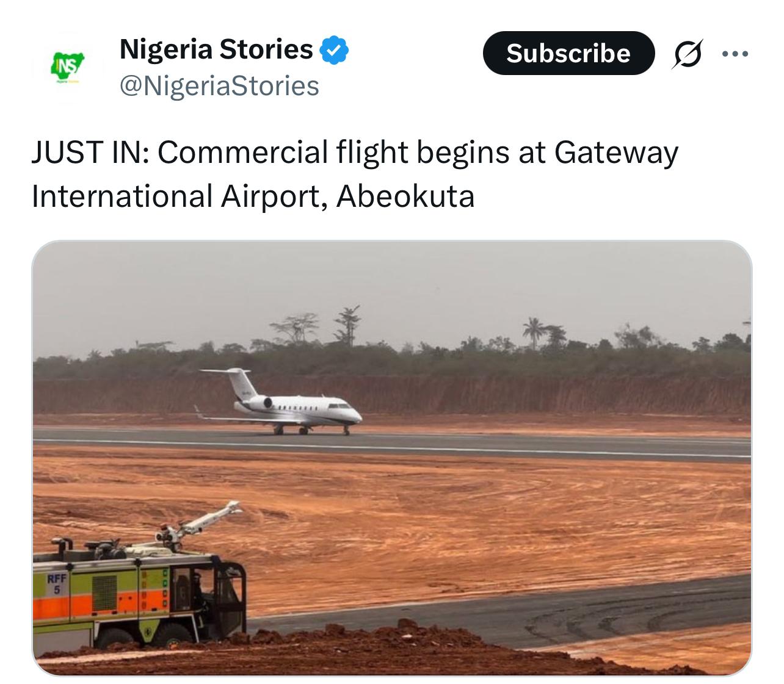Click the blue verified badge
This screenshot has height=684, width=784.
point(335,50)
